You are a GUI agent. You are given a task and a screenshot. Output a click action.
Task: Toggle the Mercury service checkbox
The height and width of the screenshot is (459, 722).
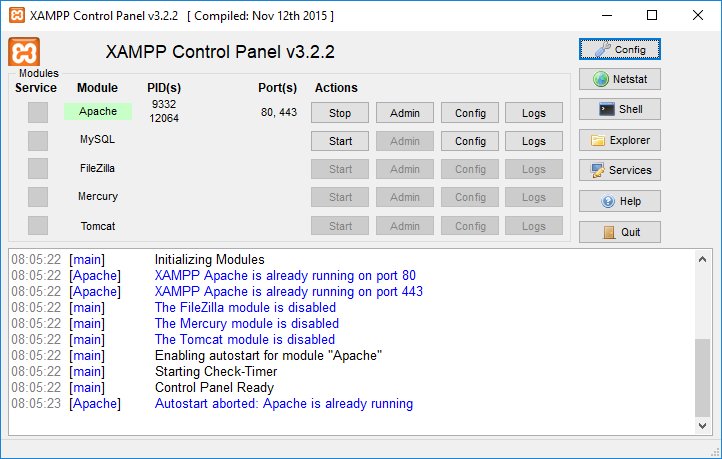(38, 197)
